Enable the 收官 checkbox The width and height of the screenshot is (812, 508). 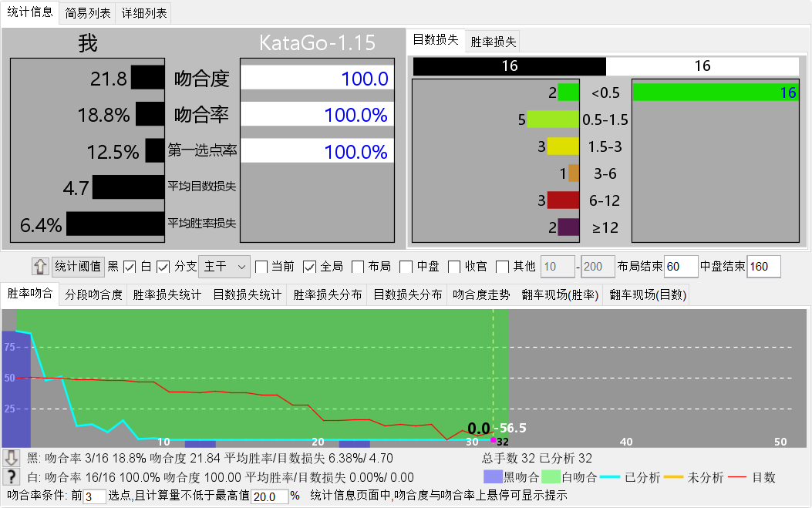(454, 267)
